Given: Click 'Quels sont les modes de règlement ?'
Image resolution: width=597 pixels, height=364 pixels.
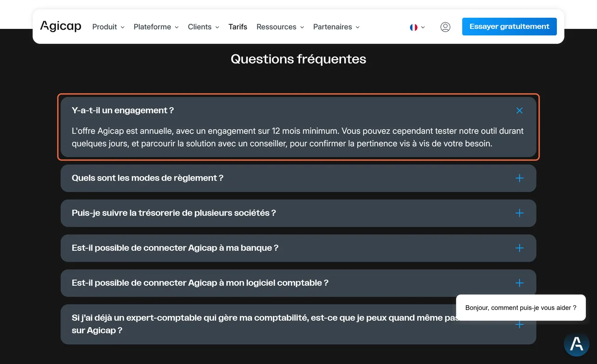Looking at the screenshot, I should tap(147, 178).
